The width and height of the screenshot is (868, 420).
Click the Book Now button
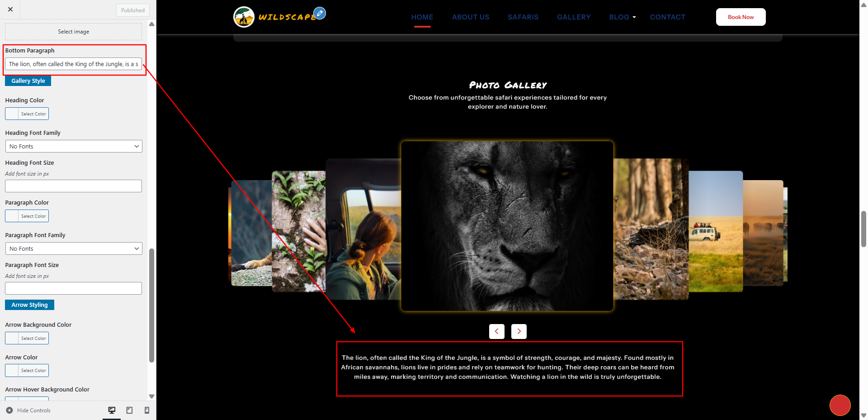click(741, 17)
